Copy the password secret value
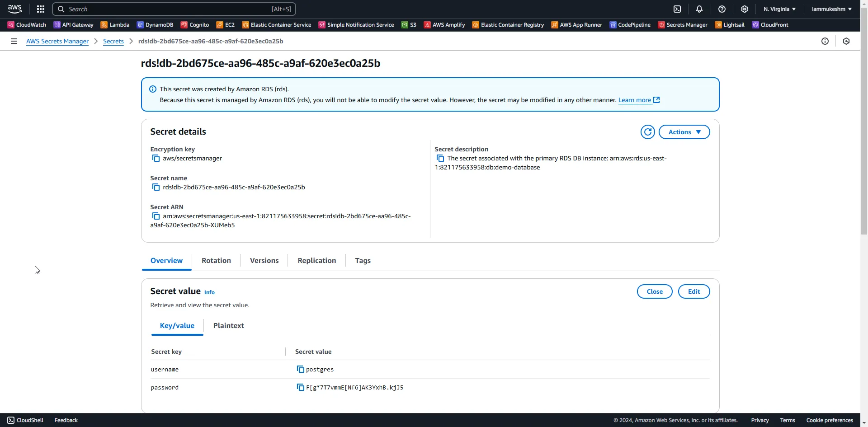Viewport: 868px width, 427px height. [300, 387]
